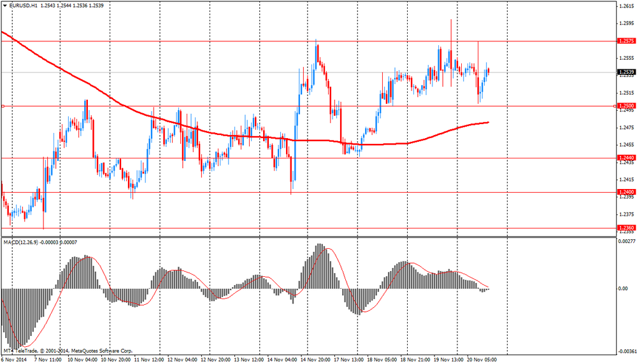
Task: Click the MACD scale value -0.00361
Action: pyautogui.click(x=627, y=351)
